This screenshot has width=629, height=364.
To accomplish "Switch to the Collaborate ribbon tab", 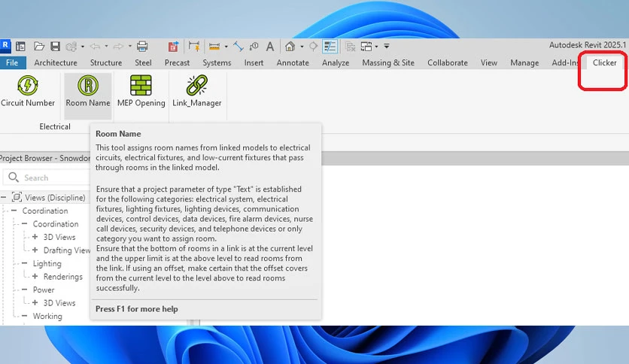I will [x=447, y=62].
